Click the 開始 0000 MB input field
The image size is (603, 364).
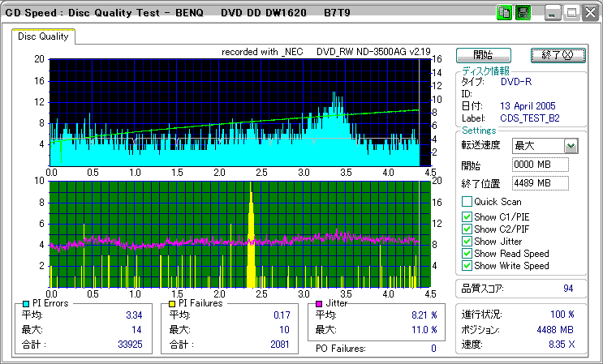pos(540,165)
